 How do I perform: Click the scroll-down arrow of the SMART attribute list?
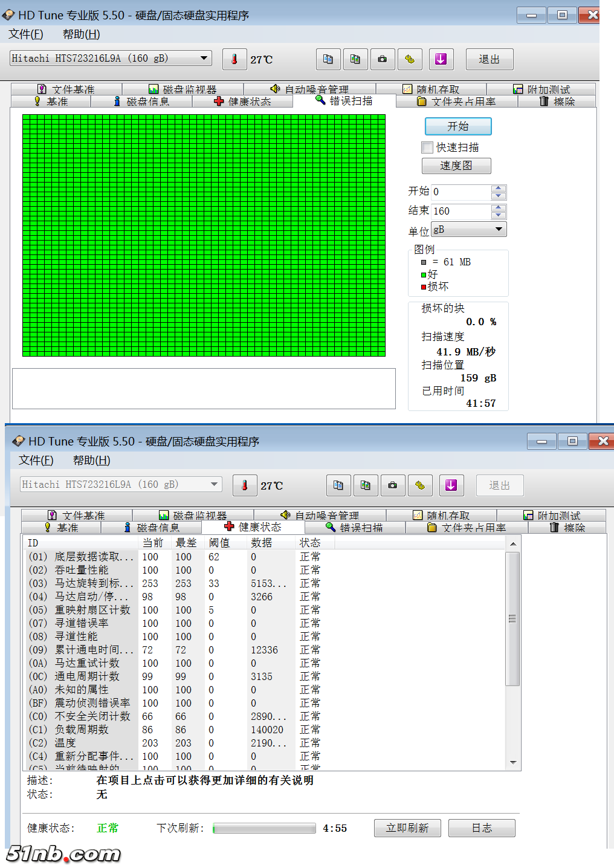pyautogui.click(x=513, y=763)
